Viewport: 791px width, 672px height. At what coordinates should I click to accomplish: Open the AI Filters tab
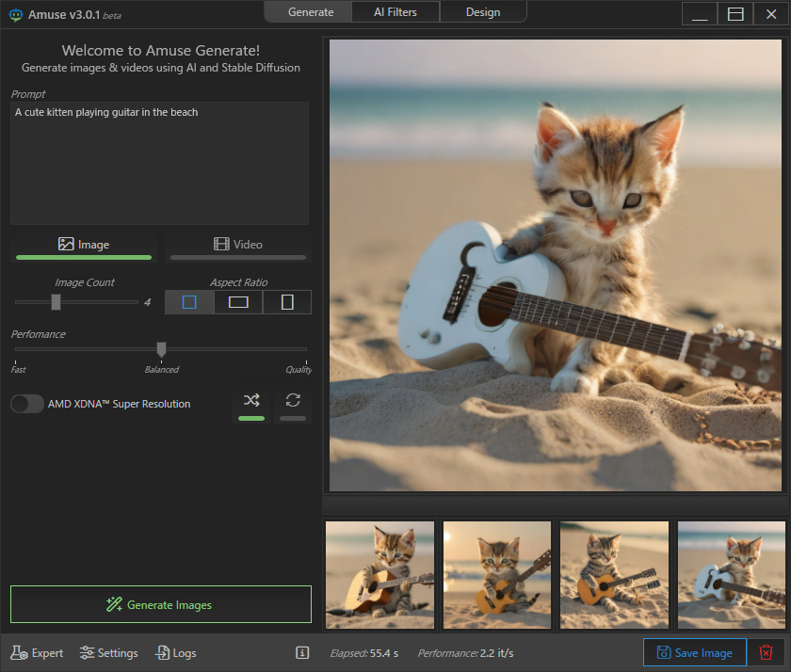(x=395, y=12)
